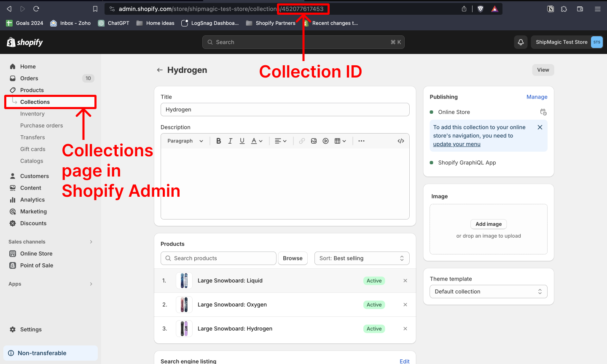Focus the Shopify admin Search bar
Screen dimensions: 607x364
(x=303, y=42)
